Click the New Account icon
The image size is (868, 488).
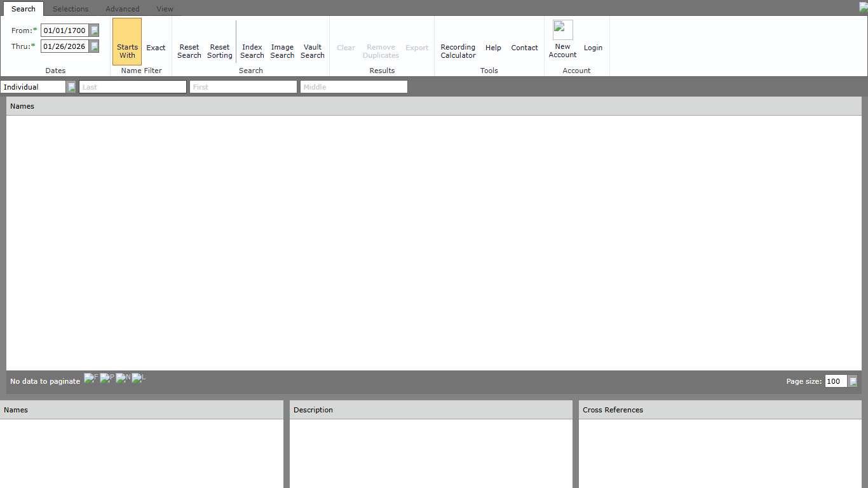click(562, 30)
